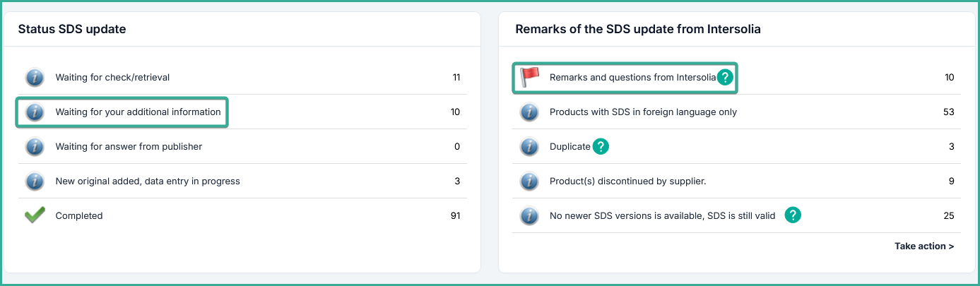The width and height of the screenshot is (980, 286).
Task: Click info icon beside New original added row
Action: tap(35, 181)
